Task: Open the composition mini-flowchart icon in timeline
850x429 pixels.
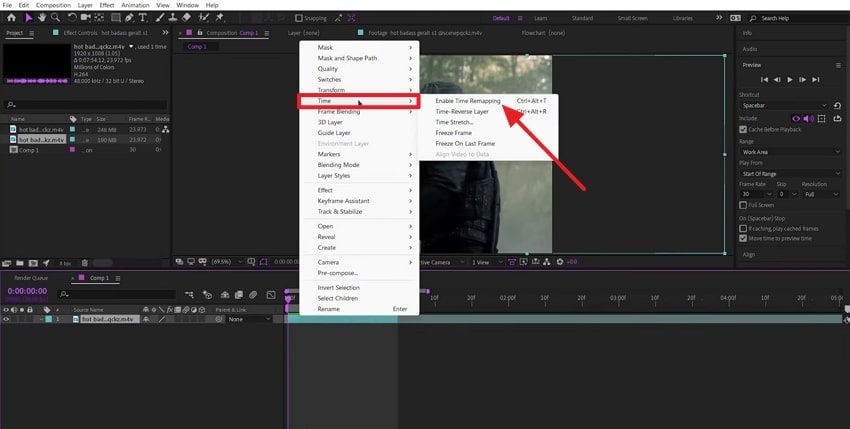Action: [x=189, y=294]
